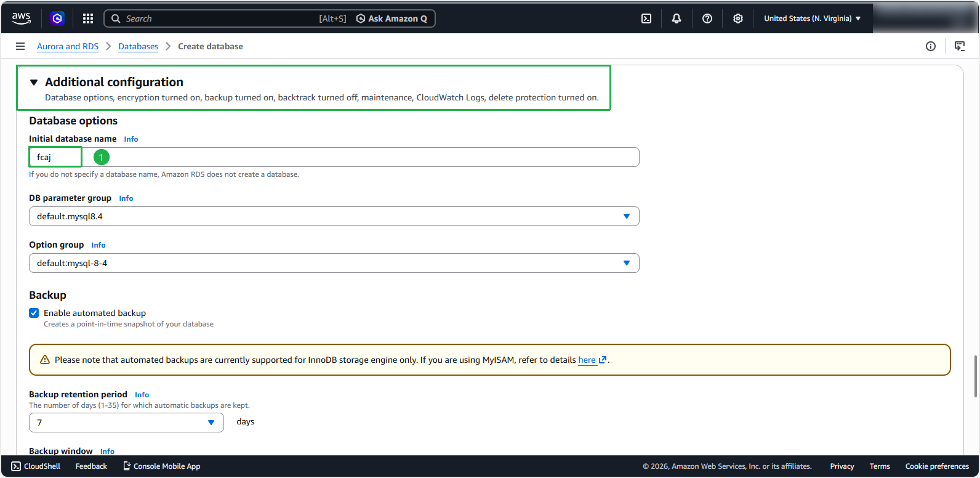
Task: Open the Backup retention period dropdown
Action: tap(126, 423)
